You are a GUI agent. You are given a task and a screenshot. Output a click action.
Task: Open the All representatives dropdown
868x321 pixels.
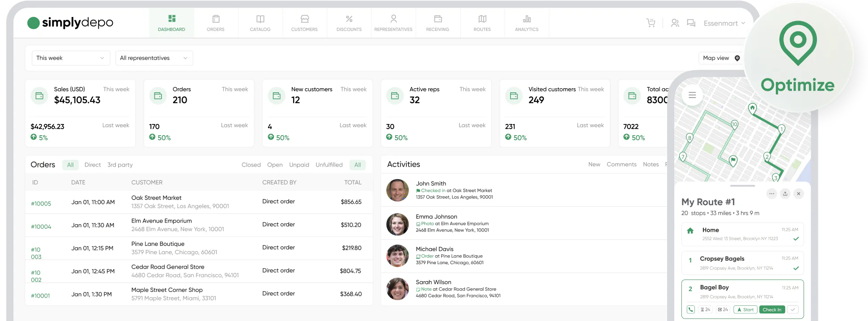(154, 58)
